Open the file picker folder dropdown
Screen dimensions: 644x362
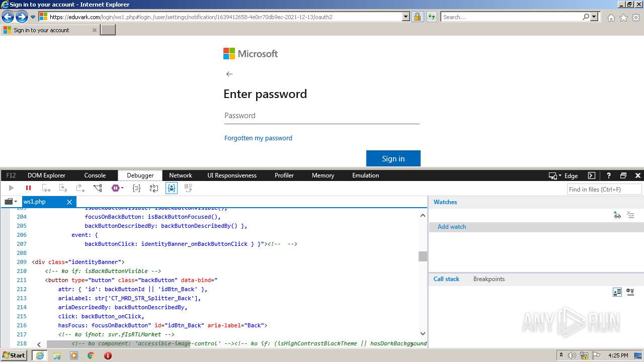[x=11, y=202]
